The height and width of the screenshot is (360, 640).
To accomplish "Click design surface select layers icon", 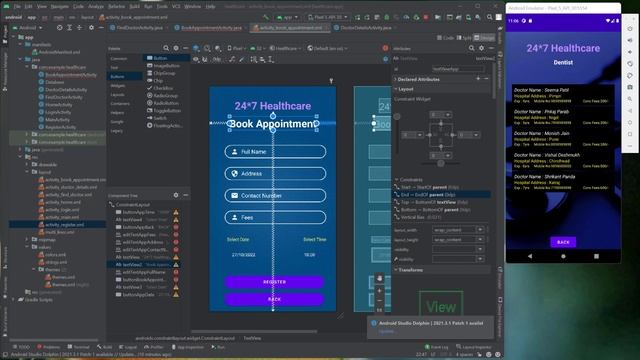I will coord(196,48).
